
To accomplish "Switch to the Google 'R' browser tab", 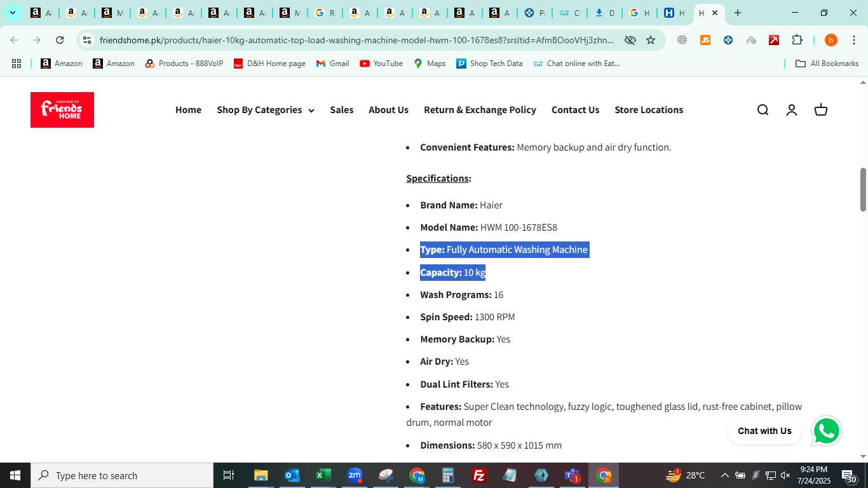I will click(x=325, y=13).
